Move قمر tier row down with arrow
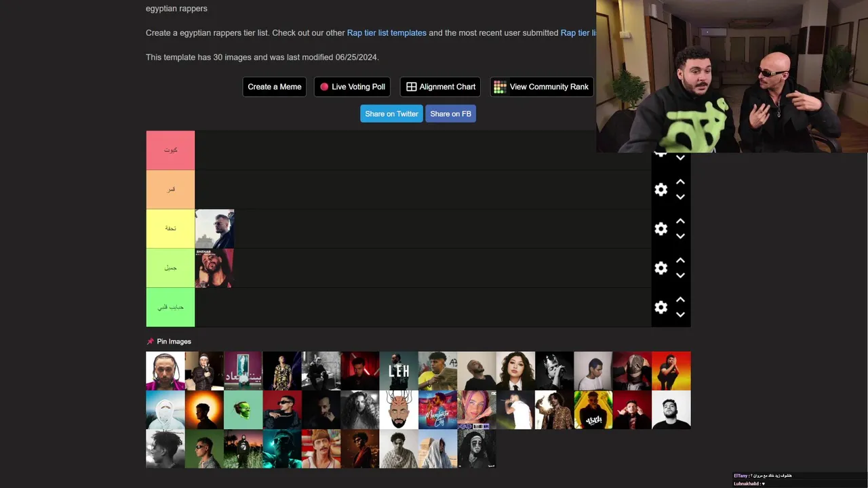The image size is (868, 488). (x=680, y=197)
